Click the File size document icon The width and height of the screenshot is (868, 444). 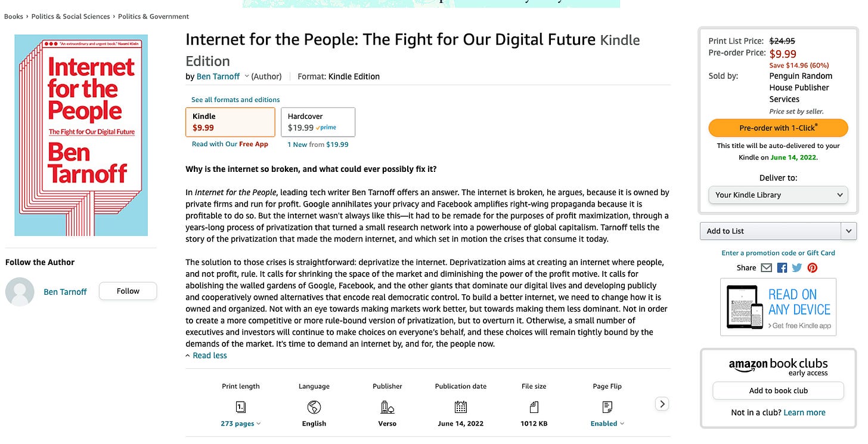point(534,407)
